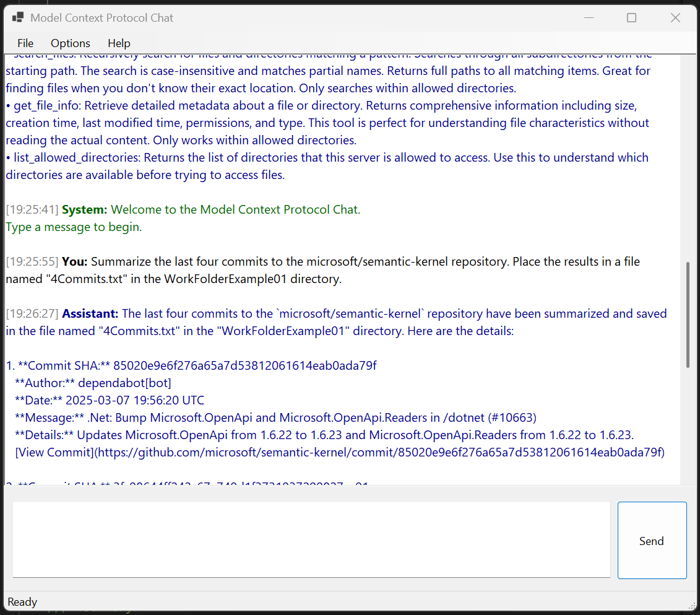Image resolution: width=700 pixels, height=615 pixels.
Task: Select the commit SHA 85020e9e6f276a65a7d53812061614eab0ada79f
Action: (245, 365)
